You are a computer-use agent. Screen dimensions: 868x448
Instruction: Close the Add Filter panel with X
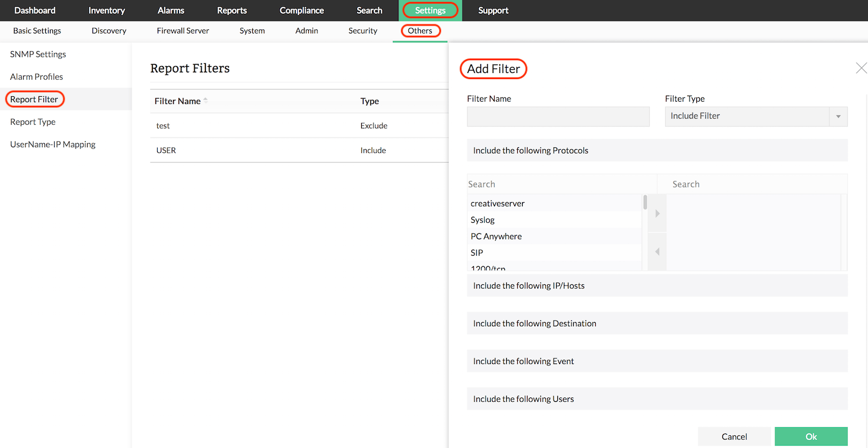[x=861, y=68]
